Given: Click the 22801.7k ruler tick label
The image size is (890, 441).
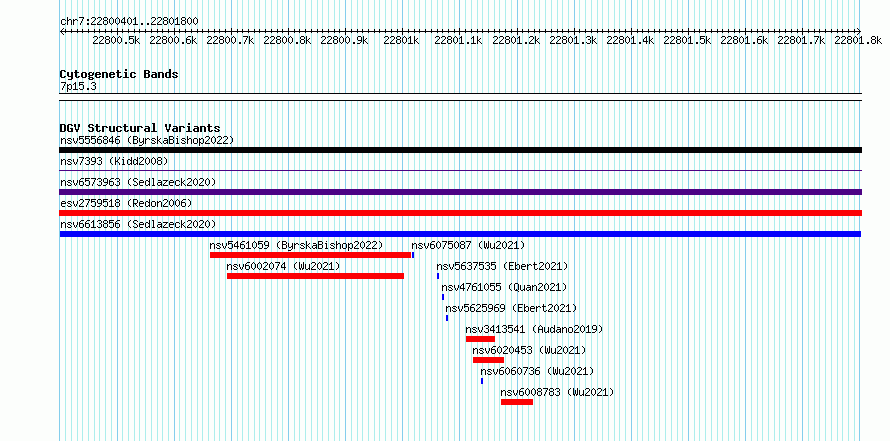Looking at the screenshot, I should tap(801, 40).
